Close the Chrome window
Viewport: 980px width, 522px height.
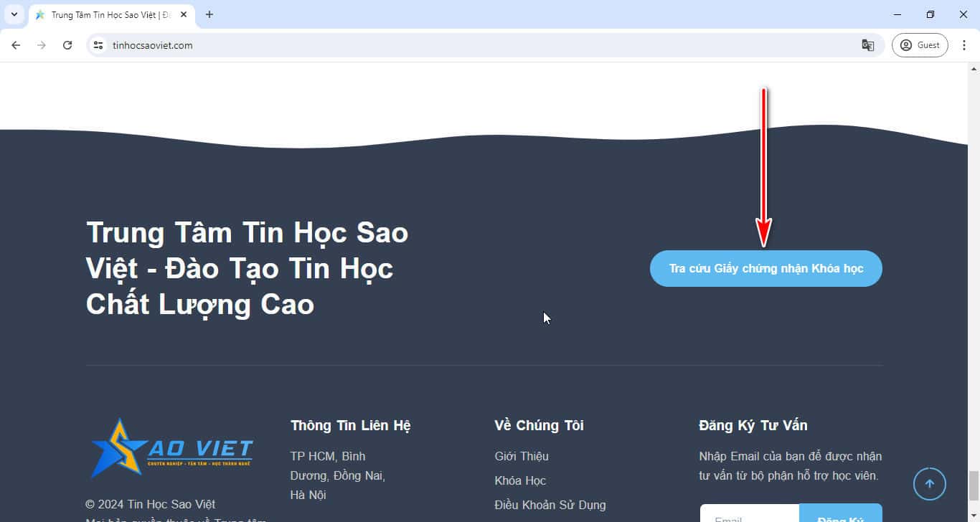point(963,14)
